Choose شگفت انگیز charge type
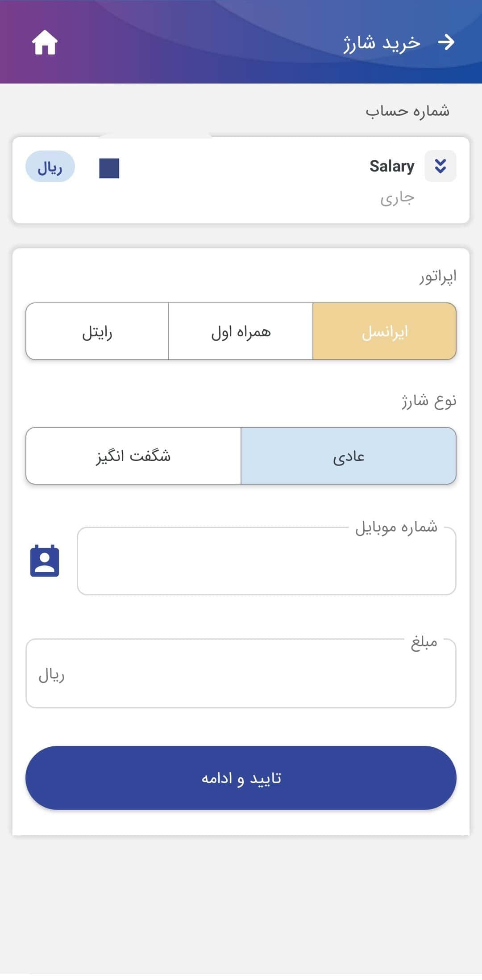 click(133, 456)
